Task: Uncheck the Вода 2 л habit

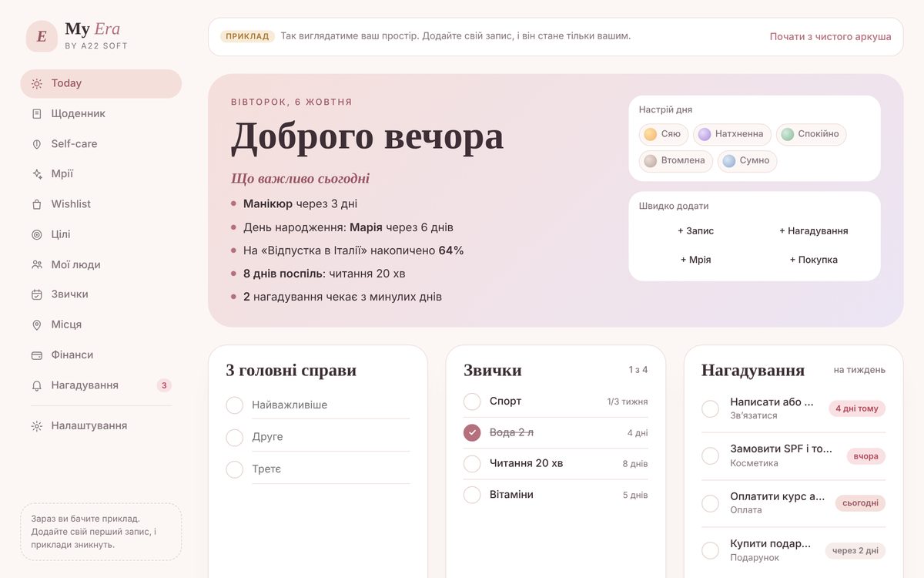Action: click(472, 433)
